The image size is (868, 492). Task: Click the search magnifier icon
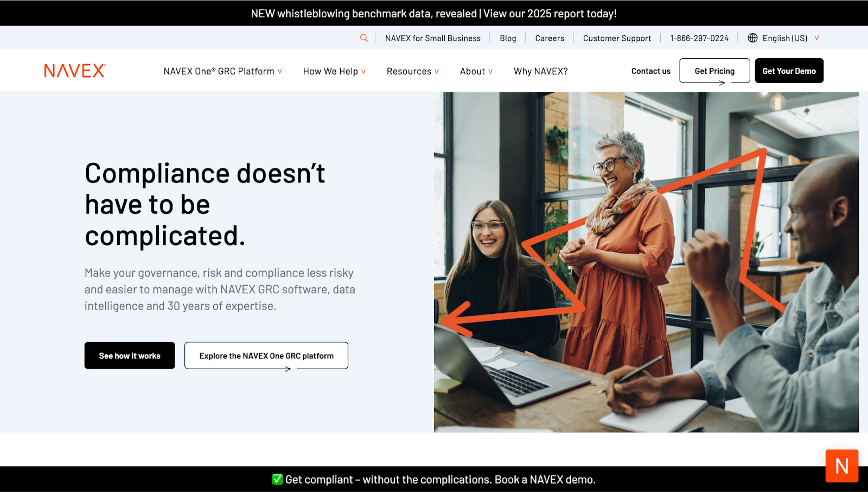point(363,38)
